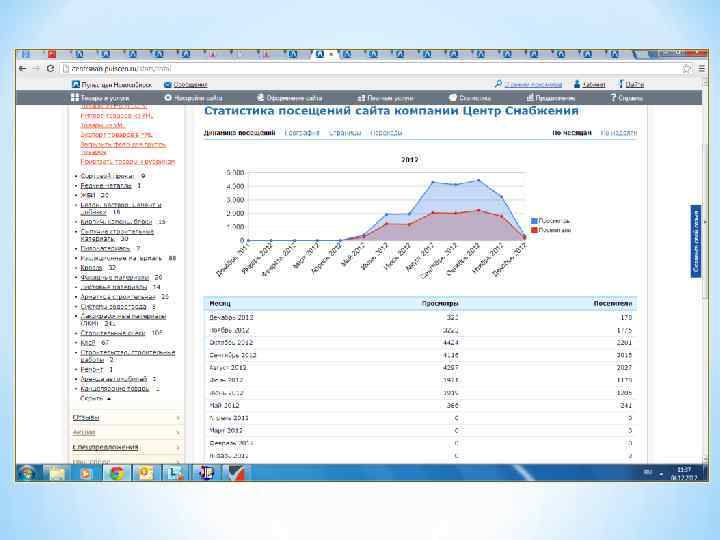Click the taskbar clock
Image resolution: width=720 pixels, height=540 pixels.
pyautogui.click(x=684, y=473)
